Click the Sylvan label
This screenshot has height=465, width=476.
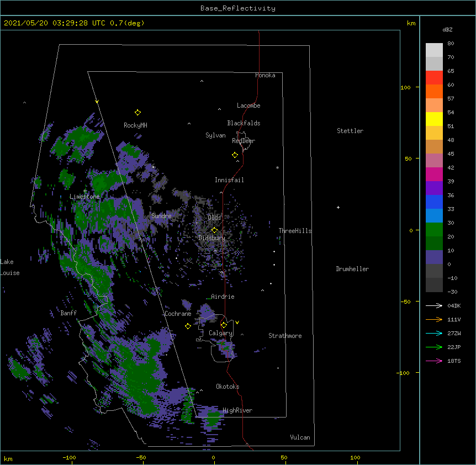215,135
